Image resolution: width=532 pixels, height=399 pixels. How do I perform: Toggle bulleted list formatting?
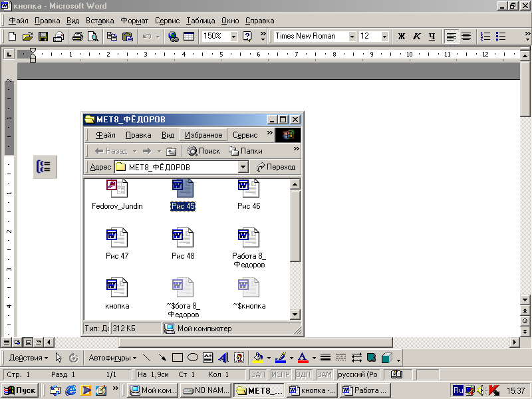(x=501, y=37)
